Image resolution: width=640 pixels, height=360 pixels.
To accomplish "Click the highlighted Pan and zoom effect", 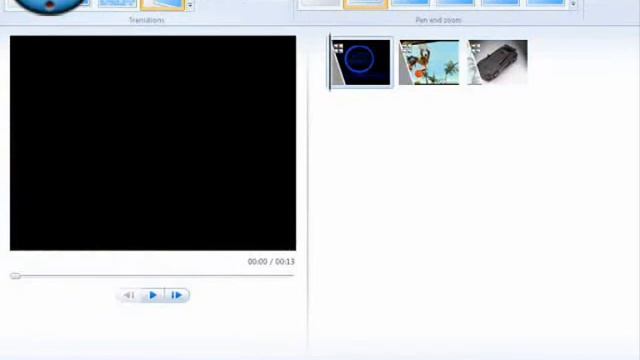I will click(365, 4).
